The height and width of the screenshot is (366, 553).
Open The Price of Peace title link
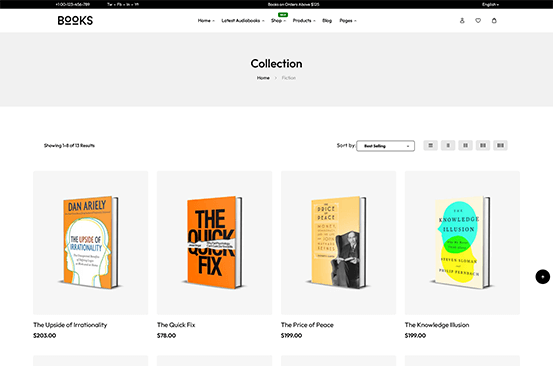307,325
